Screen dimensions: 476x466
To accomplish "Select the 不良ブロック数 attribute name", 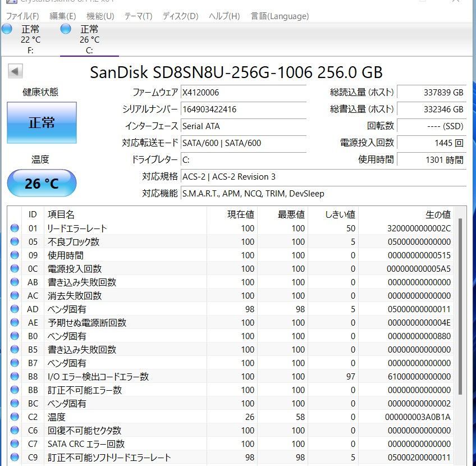I will pos(74,241).
